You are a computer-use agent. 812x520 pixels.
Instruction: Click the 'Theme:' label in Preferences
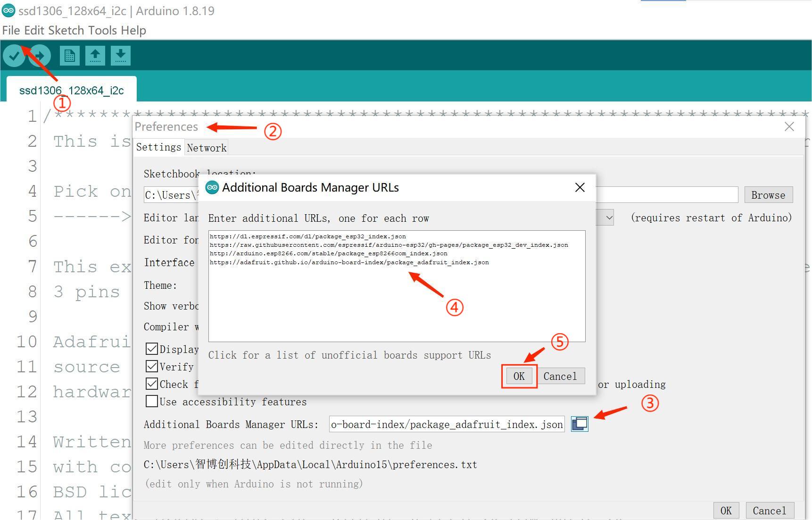point(160,285)
